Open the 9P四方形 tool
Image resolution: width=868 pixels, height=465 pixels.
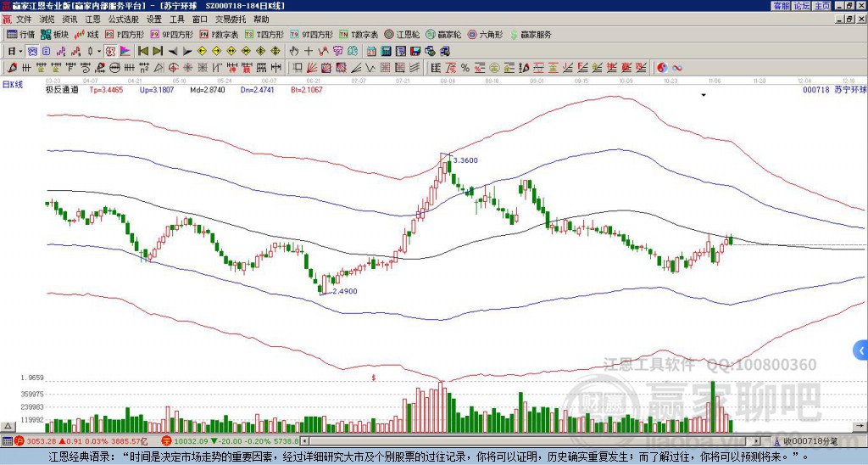click(172, 34)
